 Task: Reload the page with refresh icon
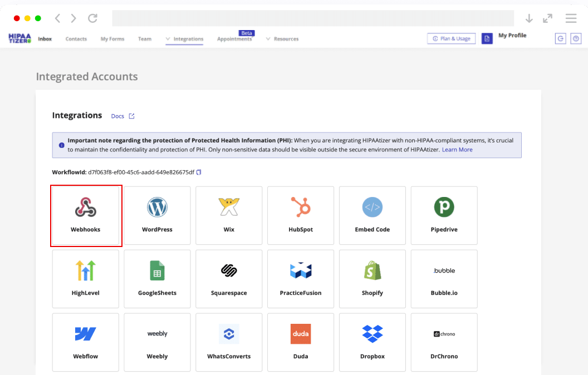92,18
